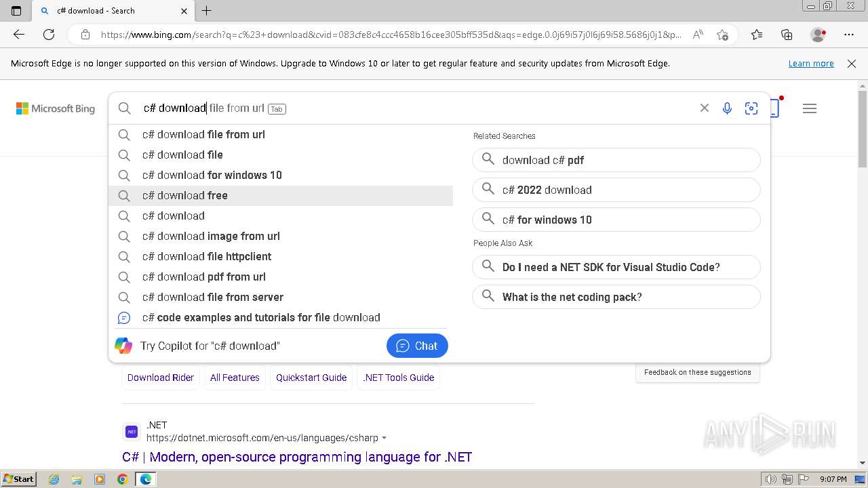Add this page to favorites star icon

(x=722, y=35)
